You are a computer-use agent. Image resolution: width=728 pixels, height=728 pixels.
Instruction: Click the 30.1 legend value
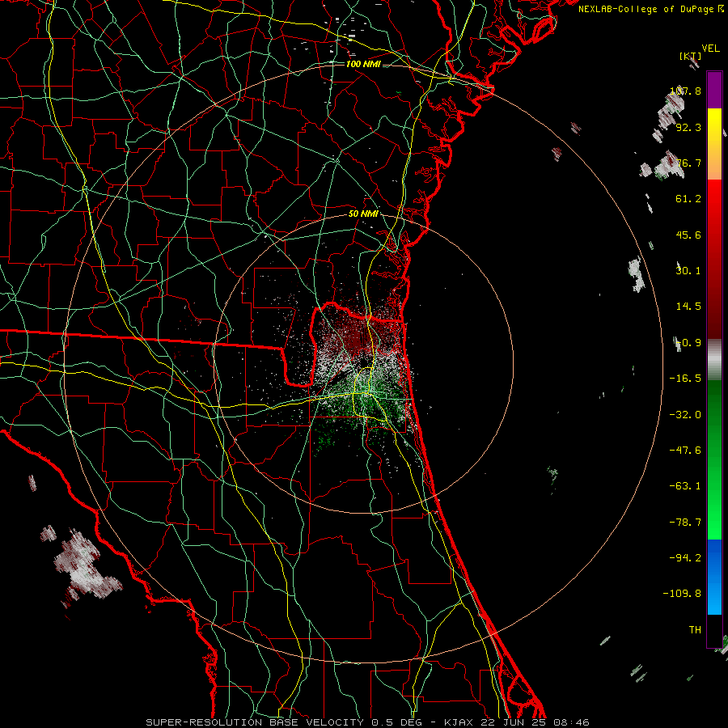[x=688, y=270]
